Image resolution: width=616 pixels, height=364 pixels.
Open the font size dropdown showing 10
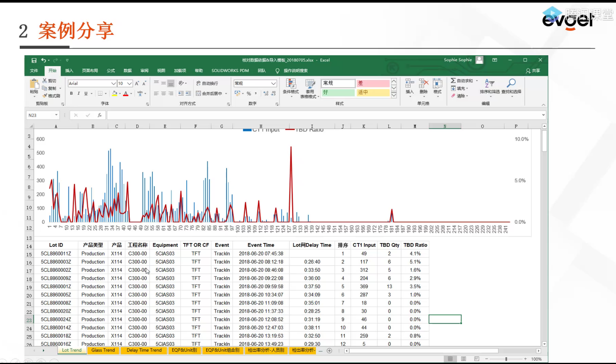(130, 83)
